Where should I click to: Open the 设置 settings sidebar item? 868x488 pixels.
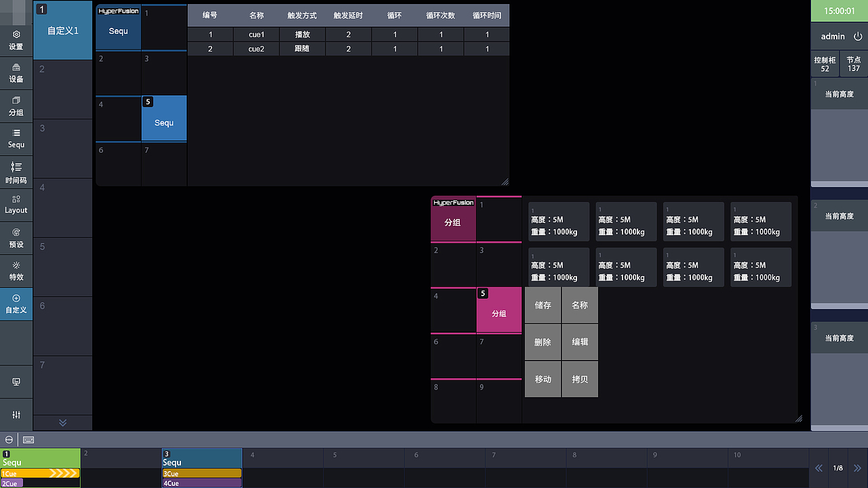16,41
